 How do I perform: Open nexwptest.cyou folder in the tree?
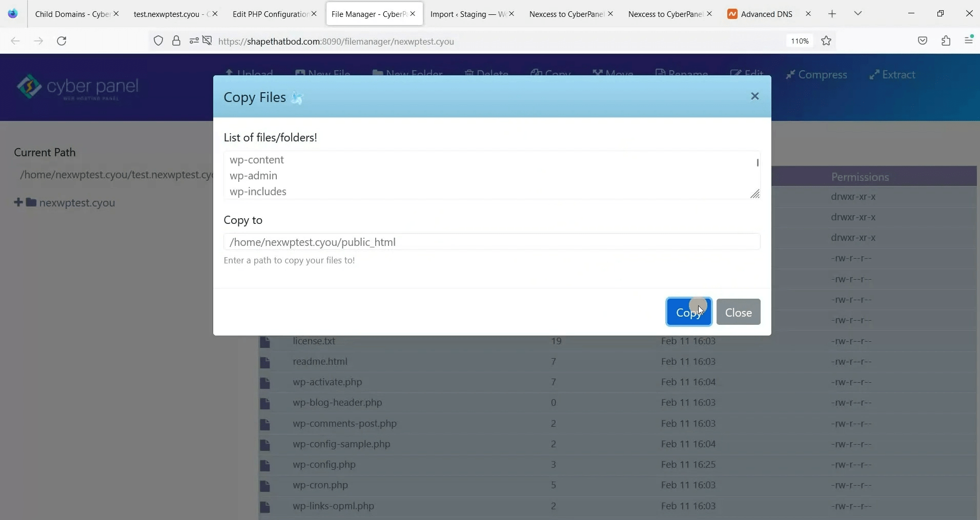point(77,203)
